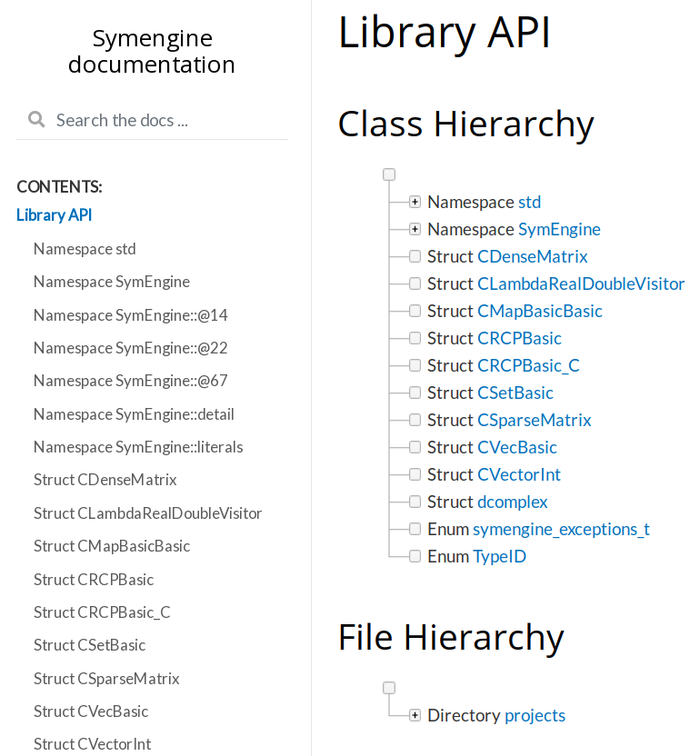Expand the Namespace SymEngine tree node
Image resolution: width=700 pixels, height=756 pixels.
coord(415,229)
